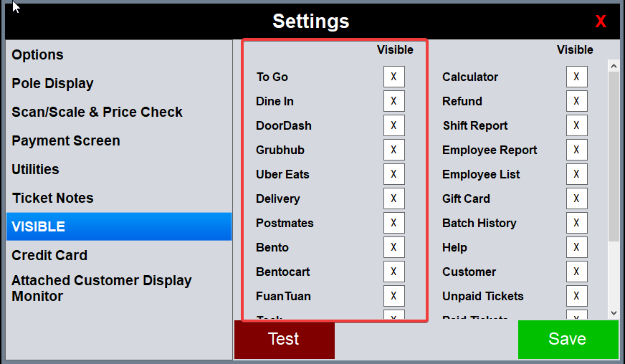Open the Payment Screen settings section
Viewport: 625px width, 364px height.
pos(66,141)
